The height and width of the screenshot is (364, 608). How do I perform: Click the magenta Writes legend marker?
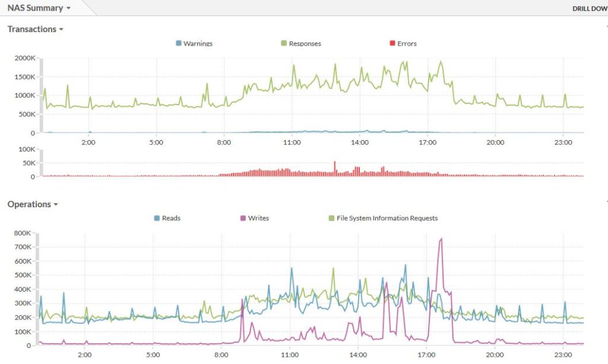click(x=245, y=218)
